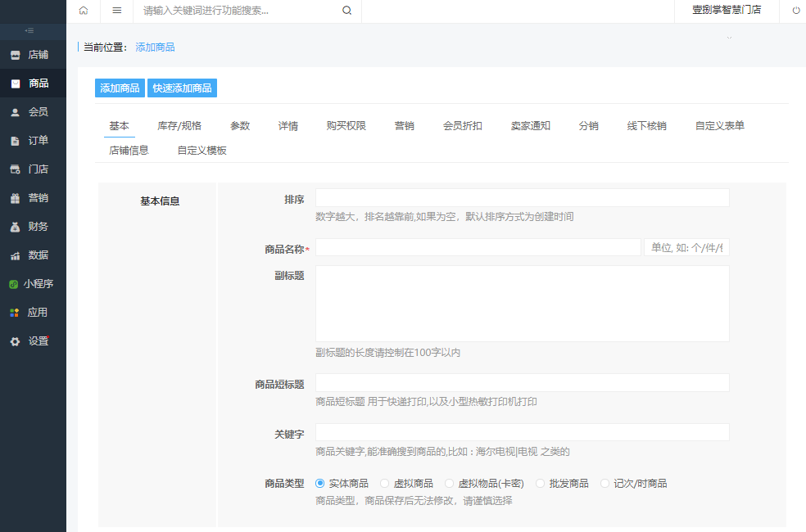Open the 壹捌掌智慧门店 account dropdown
Viewport: 806px width, 532px height.
point(727,11)
